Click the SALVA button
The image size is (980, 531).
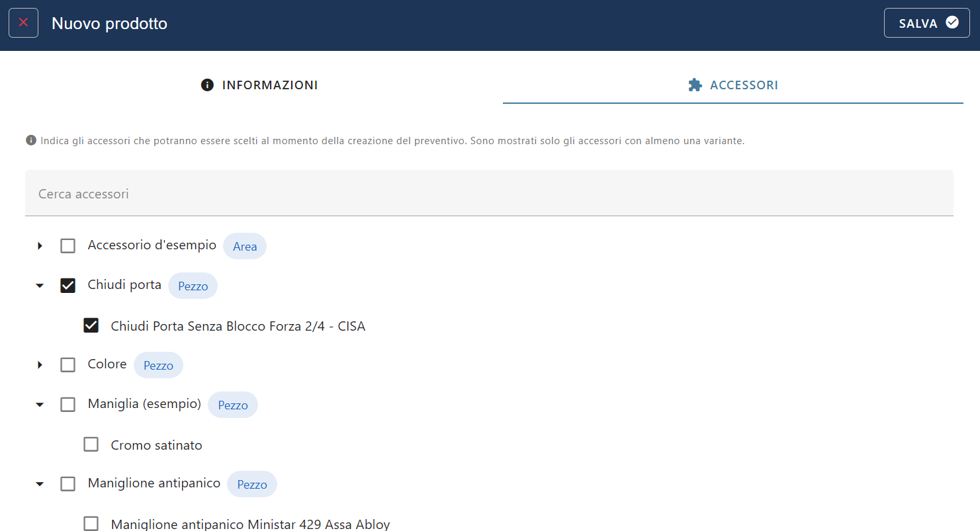[926, 23]
